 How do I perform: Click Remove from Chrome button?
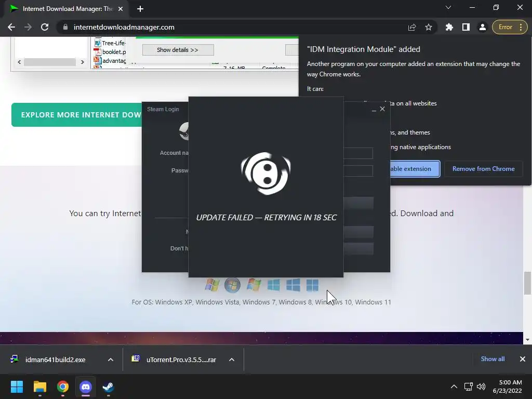coord(483,169)
